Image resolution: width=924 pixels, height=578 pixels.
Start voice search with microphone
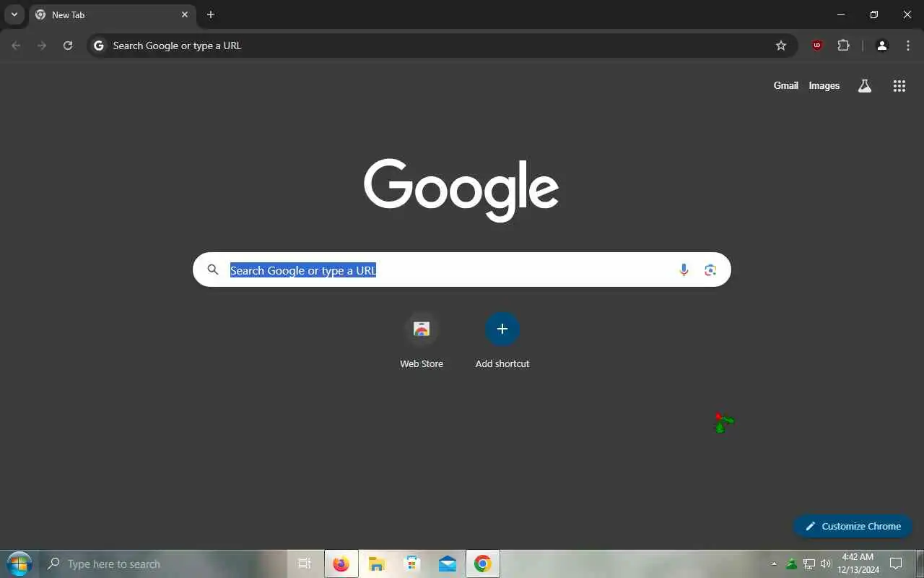tap(684, 270)
